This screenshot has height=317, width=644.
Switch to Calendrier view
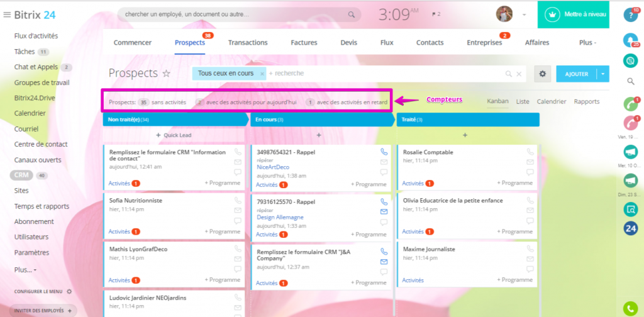pyautogui.click(x=552, y=101)
